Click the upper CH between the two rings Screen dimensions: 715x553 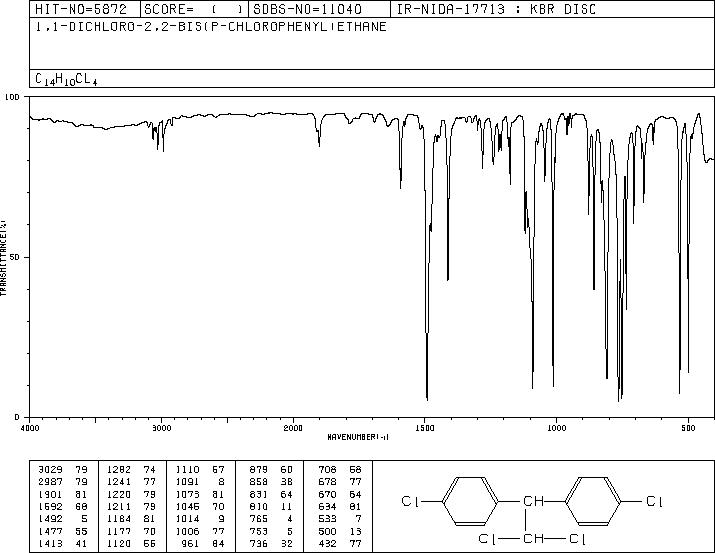point(533,501)
